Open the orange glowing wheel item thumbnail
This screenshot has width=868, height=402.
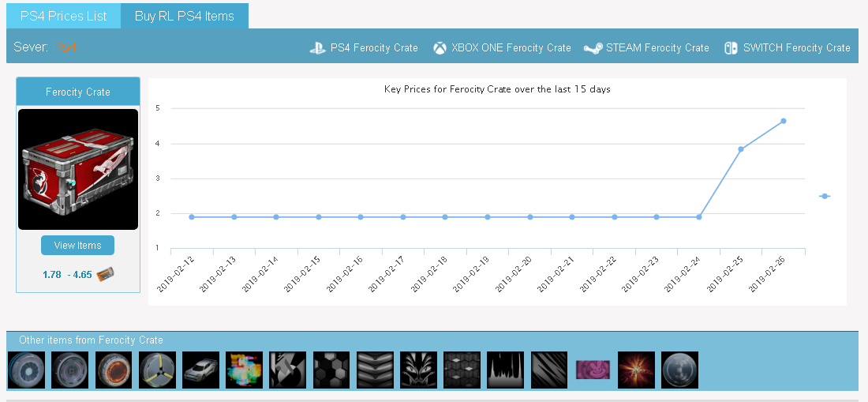pos(114,370)
